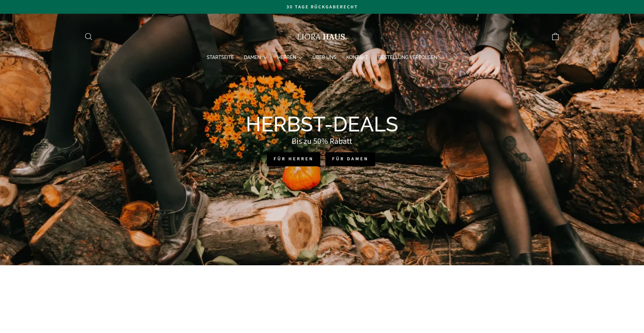Screen dimensions: 644x333
Task: Open the shopping bag cart icon
Action: 555,37
